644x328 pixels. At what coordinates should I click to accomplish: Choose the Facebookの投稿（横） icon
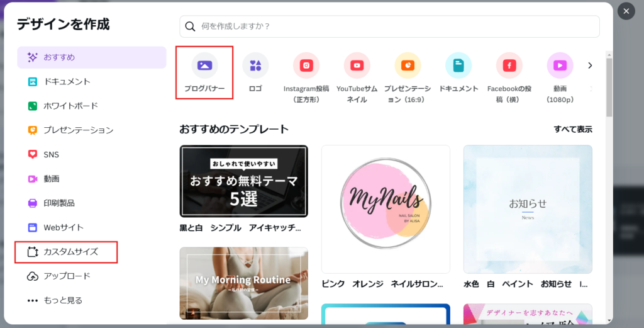[509, 65]
